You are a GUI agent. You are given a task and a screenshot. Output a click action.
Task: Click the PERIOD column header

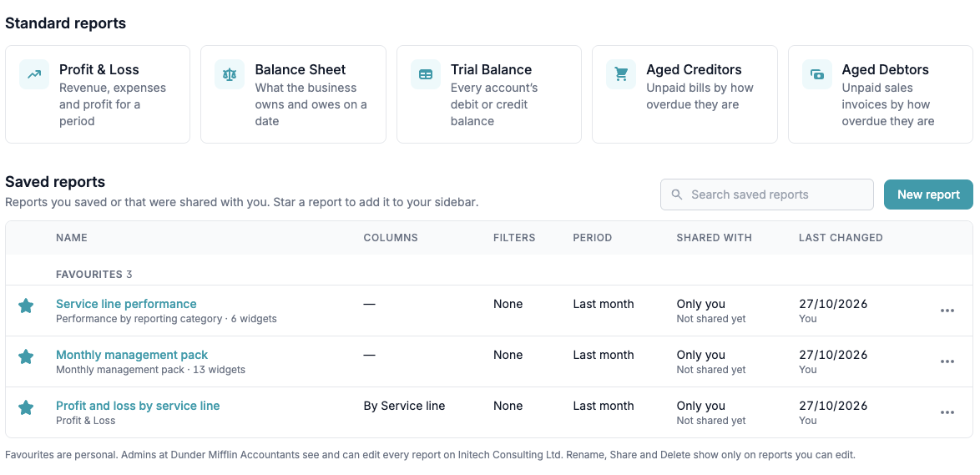tap(593, 237)
